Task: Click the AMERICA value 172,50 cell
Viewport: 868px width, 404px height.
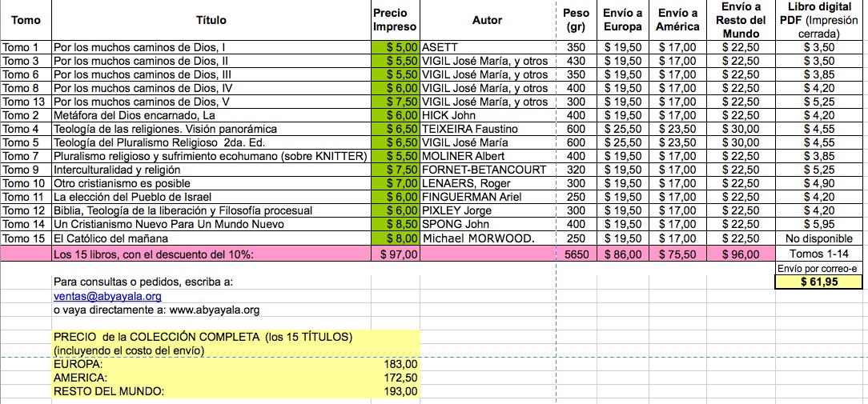Action: click(398, 378)
